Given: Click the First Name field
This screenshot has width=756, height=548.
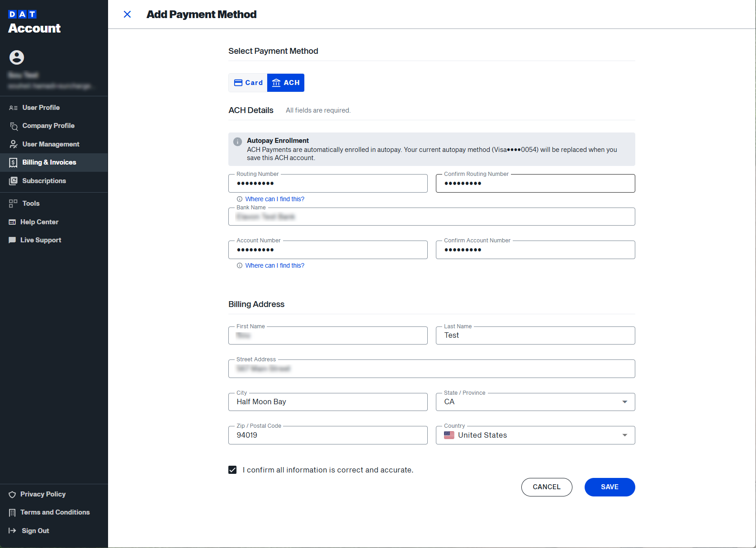Looking at the screenshot, I should [x=328, y=335].
